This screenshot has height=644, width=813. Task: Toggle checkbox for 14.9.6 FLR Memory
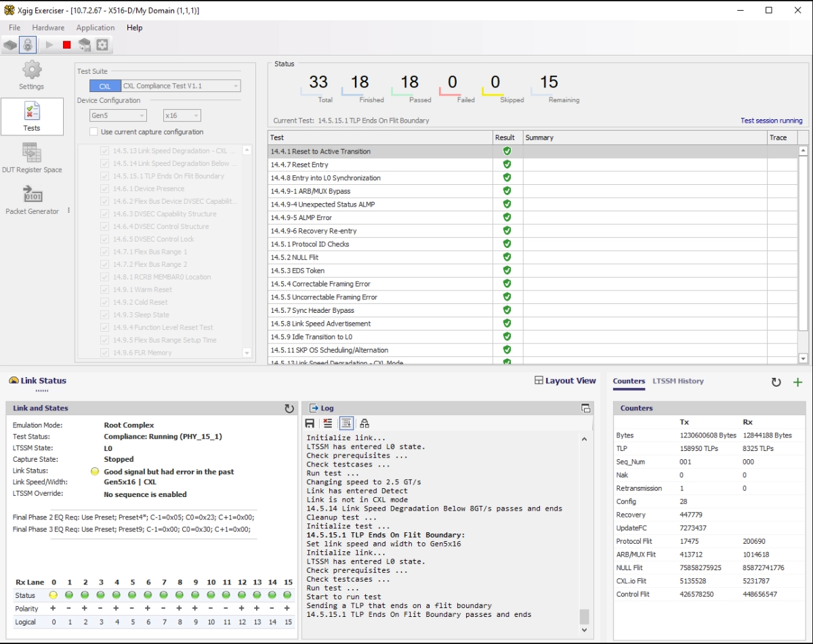[104, 353]
